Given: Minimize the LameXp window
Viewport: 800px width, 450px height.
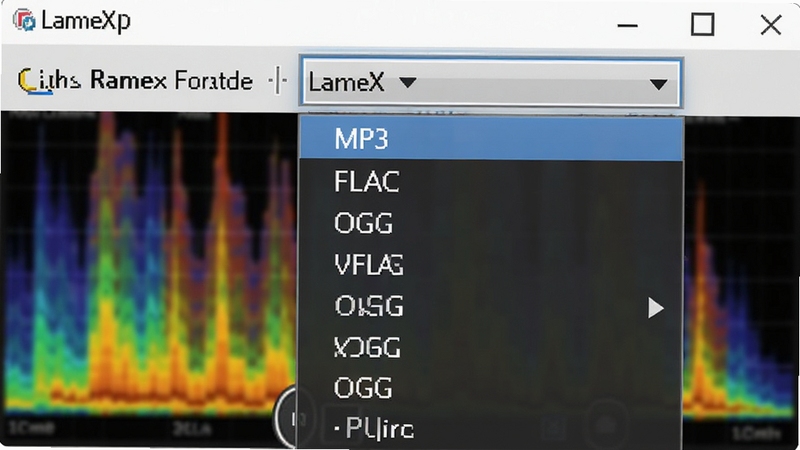Looking at the screenshot, I should (x=627, y=25).
